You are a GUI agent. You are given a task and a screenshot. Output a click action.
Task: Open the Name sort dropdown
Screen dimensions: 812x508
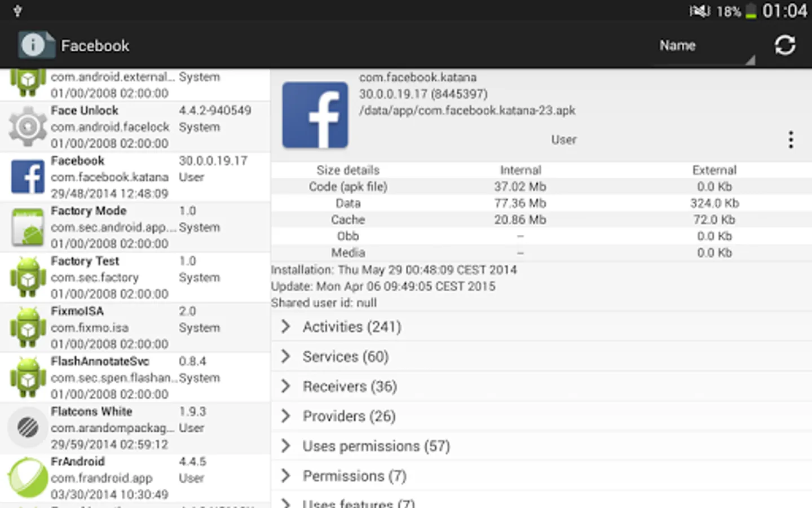(704, 46)
